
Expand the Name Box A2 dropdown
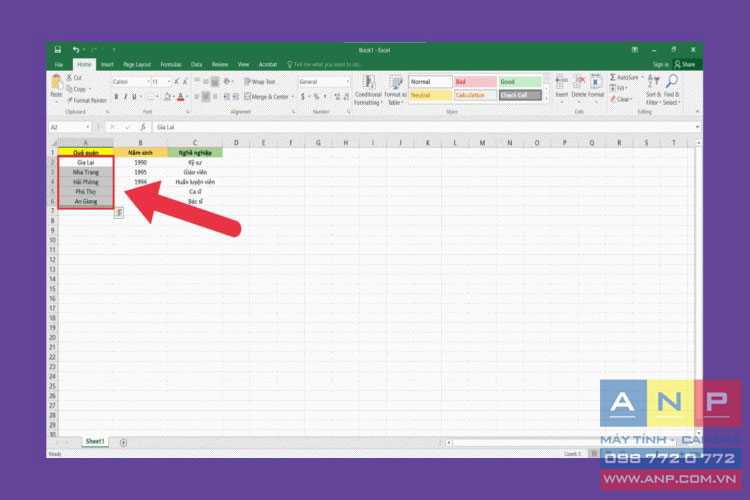pos(88,127)
